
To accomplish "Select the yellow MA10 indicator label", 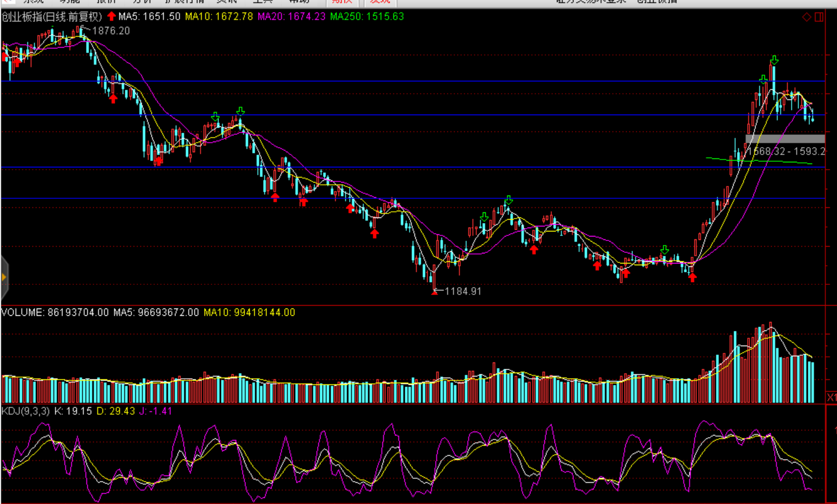I will (219, 17).
